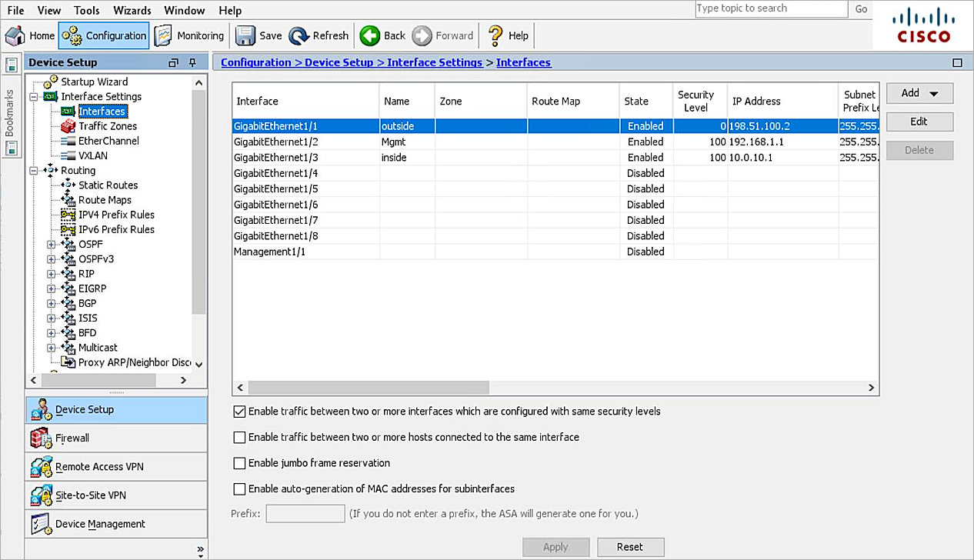Image resolution: width=974 pixels, height=560 pixels.
Task: Refresh the ASDM configuration
Action: tap(319, 35)
